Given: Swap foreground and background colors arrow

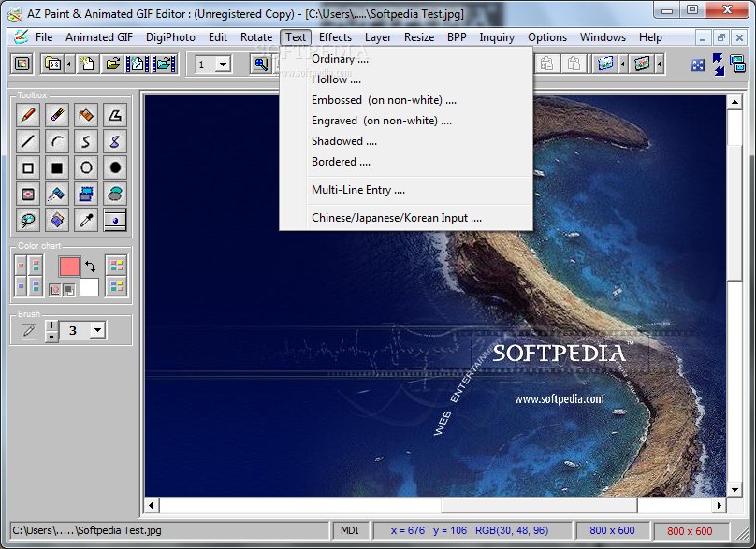Looking at the screenshot, I should [x=90, y=266].
